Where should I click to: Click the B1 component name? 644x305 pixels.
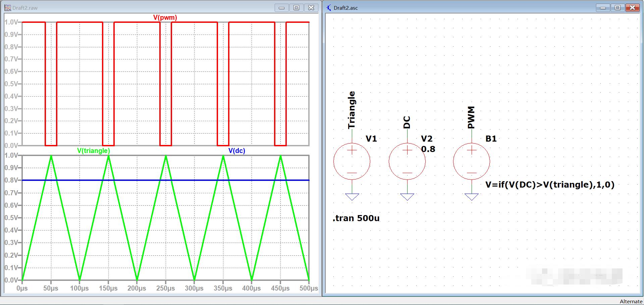tap(491, 139)
